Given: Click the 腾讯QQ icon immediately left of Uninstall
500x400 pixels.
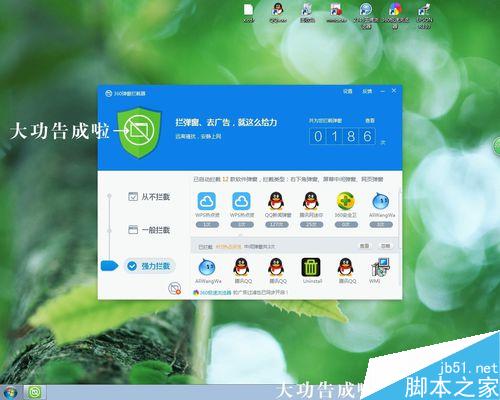Looking at the screenshot, I should coord(277,267).
